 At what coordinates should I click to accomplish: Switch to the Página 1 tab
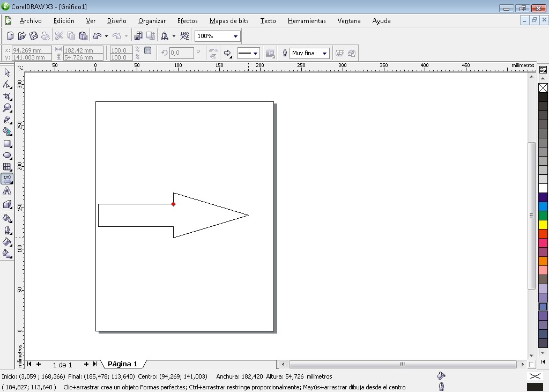click(x=122, y=364)
